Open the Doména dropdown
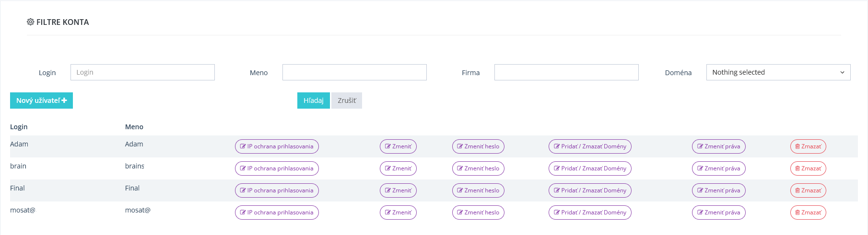868x235 pixels. tap(778, 72)
